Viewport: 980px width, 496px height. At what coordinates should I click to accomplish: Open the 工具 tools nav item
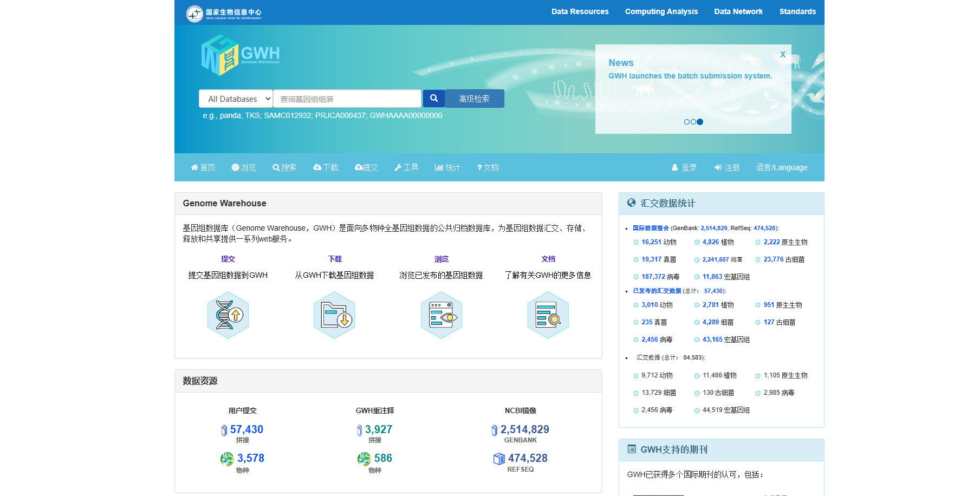tap(406, 167)
